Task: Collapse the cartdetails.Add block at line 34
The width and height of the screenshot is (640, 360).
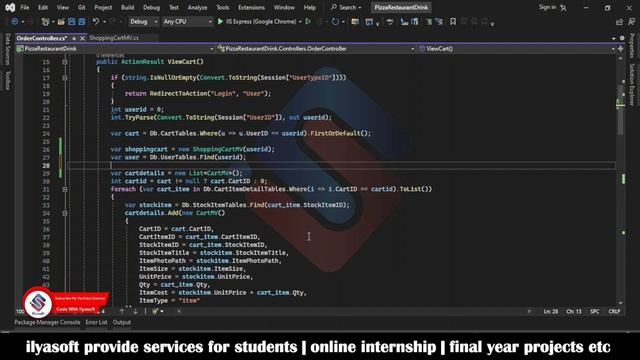Action: [x=65, y=213]
